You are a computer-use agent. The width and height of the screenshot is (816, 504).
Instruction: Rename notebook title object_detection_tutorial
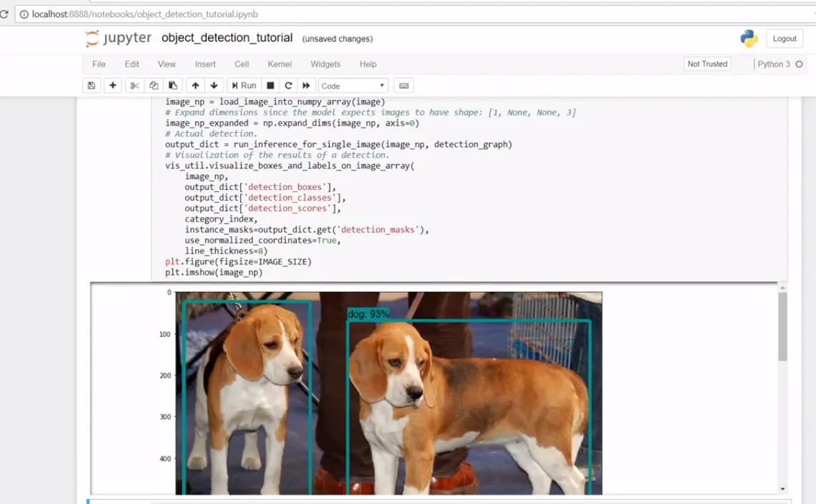coord(227,38)
